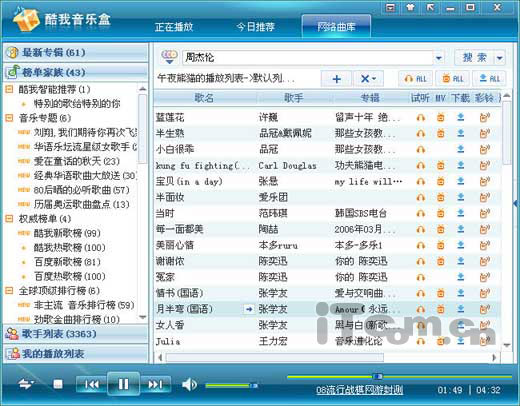Click the headphone preview icon for 蓝莲花

click(421, 117)
